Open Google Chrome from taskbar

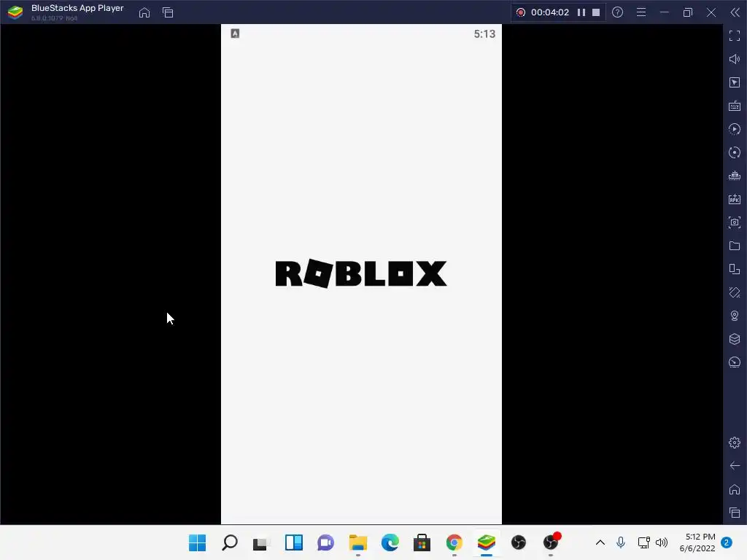pos(454,542)
